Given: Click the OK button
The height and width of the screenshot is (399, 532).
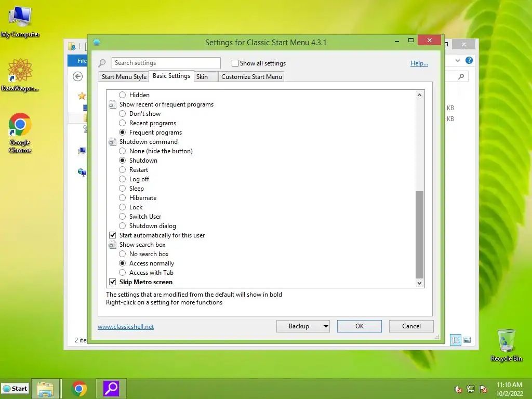Looking at the screenshot, I should [360, 326].
